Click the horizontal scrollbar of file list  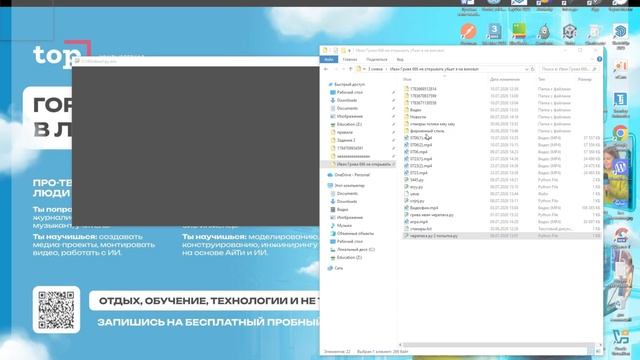(x=498, y=344)
